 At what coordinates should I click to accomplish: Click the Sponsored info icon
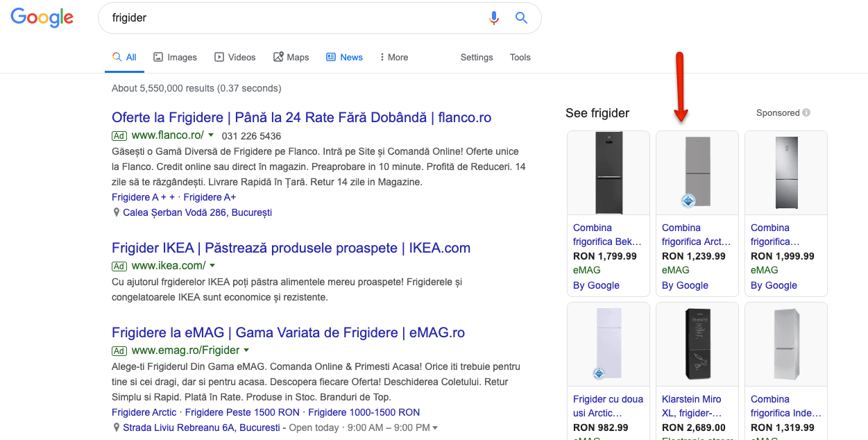(806, 112)
